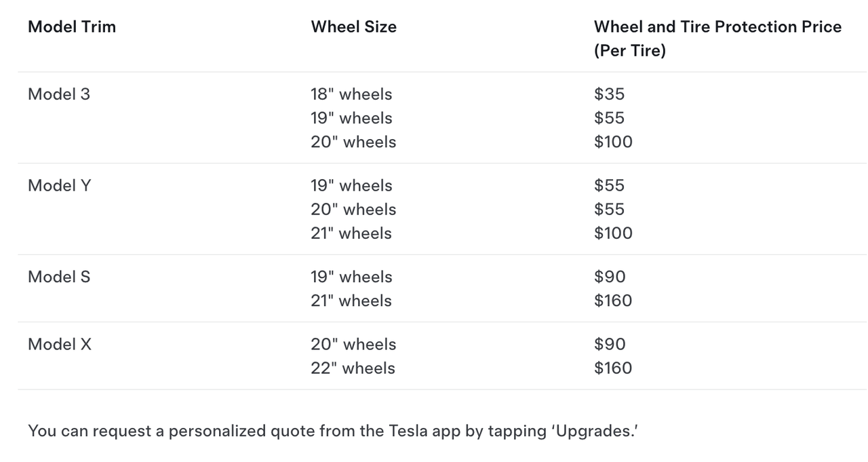
Task: Click the $35 price for Model 3
Action: click(609, 94)
